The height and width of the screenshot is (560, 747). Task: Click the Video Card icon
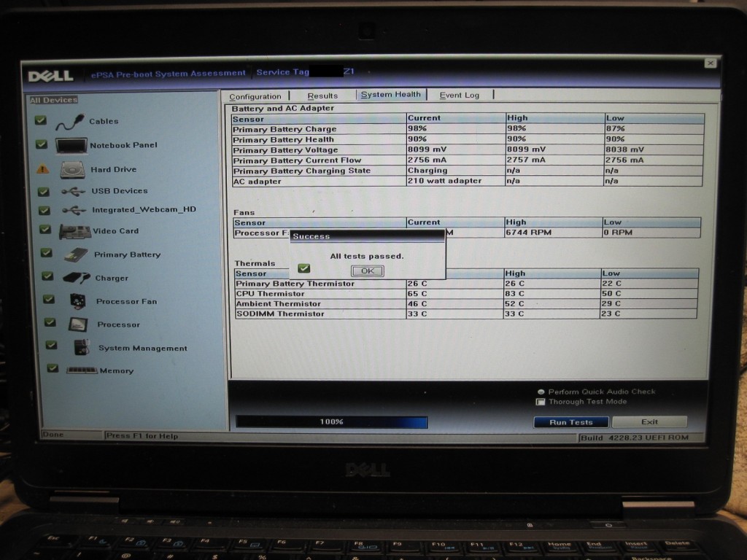tap(75, 232)
